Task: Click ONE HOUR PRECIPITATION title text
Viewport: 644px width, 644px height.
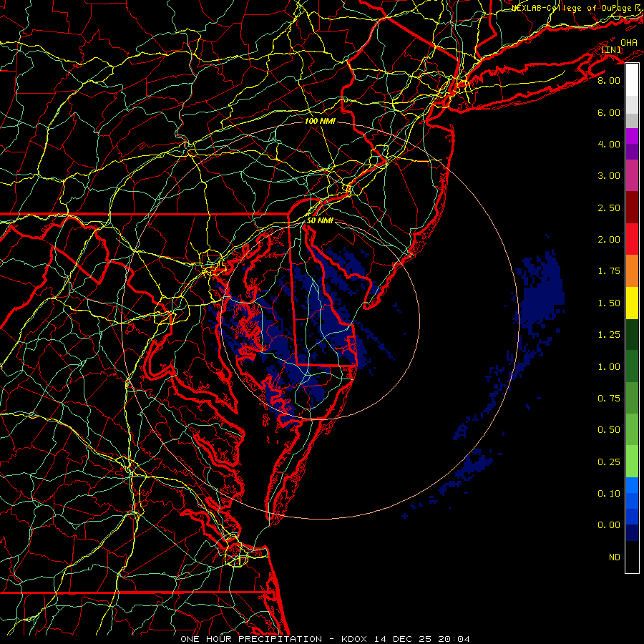Action: 251,639
